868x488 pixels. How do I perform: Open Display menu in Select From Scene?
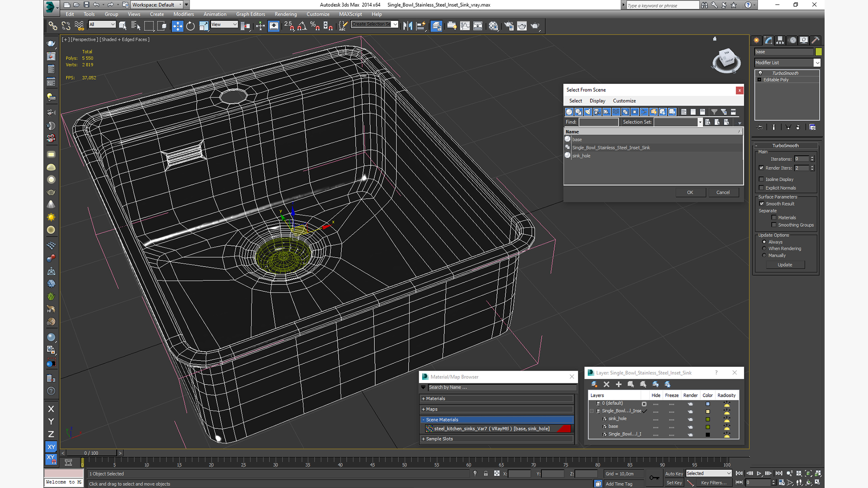point(597,101)
